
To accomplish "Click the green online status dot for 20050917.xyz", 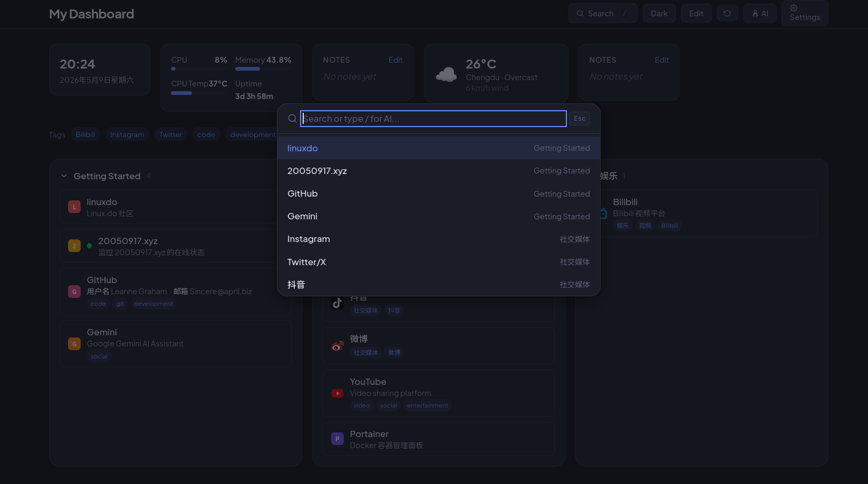I will pos(89,246).
